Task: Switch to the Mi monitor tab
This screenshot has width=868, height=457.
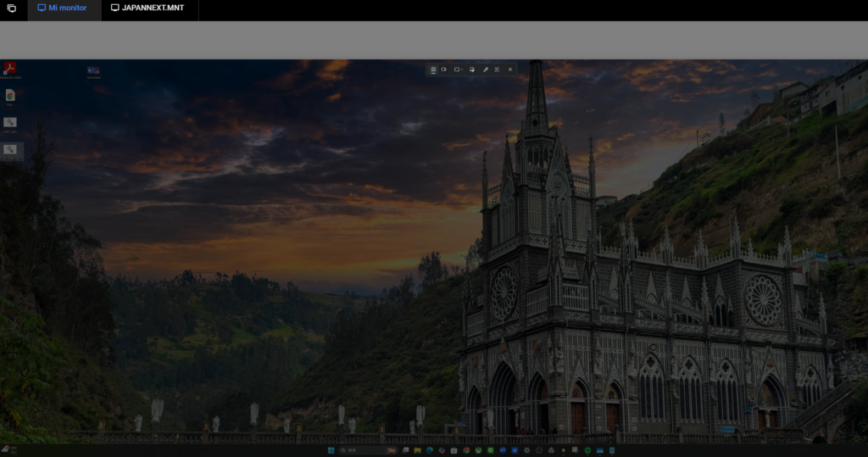Action: (62, 8)
